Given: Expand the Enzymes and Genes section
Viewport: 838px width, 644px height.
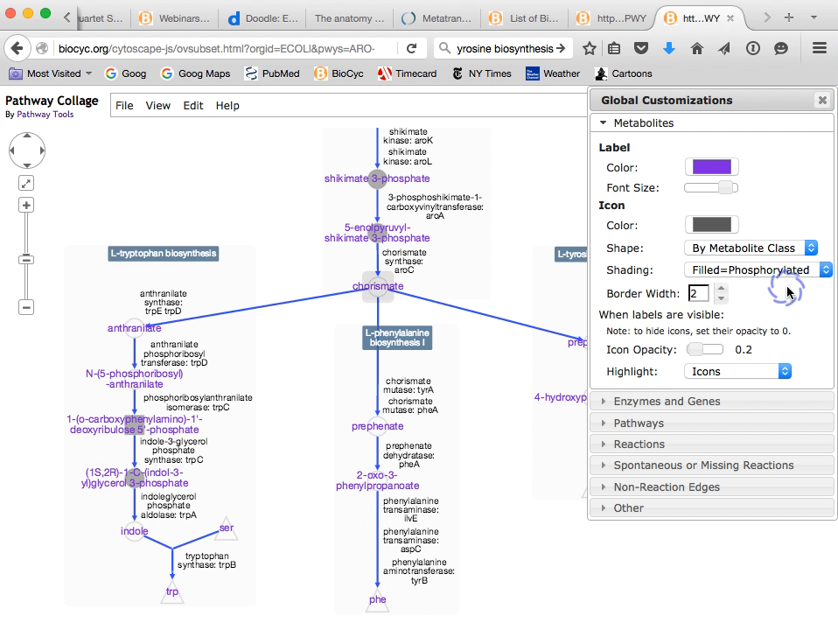Looking at the screenshot, I should click(x=667, y=402).
